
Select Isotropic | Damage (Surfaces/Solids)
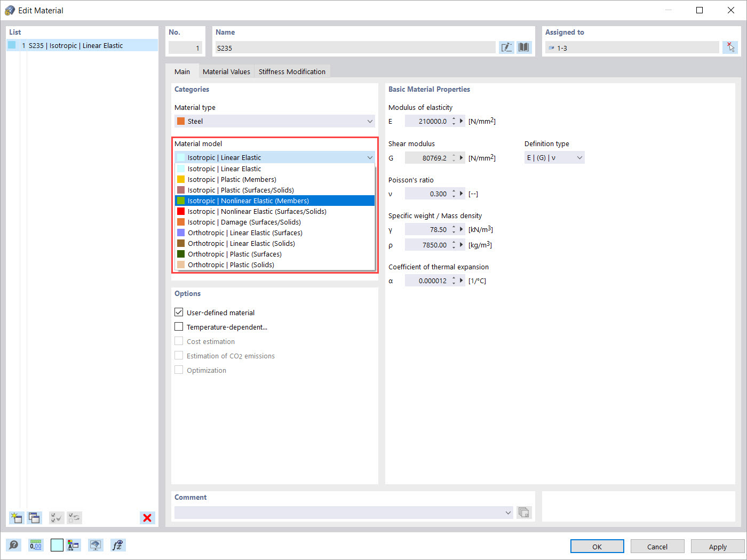pyautogui.click(x=275, y=222)
